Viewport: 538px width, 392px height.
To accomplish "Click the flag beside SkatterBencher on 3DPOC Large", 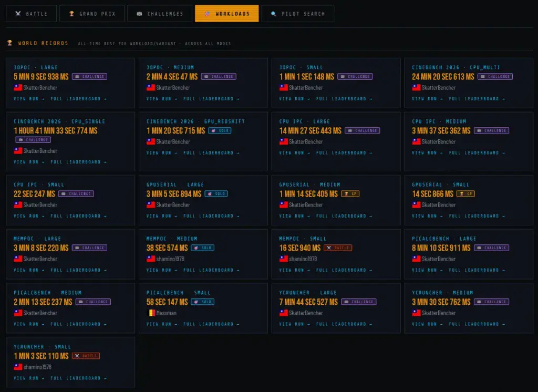I will (x=18, y=88).
